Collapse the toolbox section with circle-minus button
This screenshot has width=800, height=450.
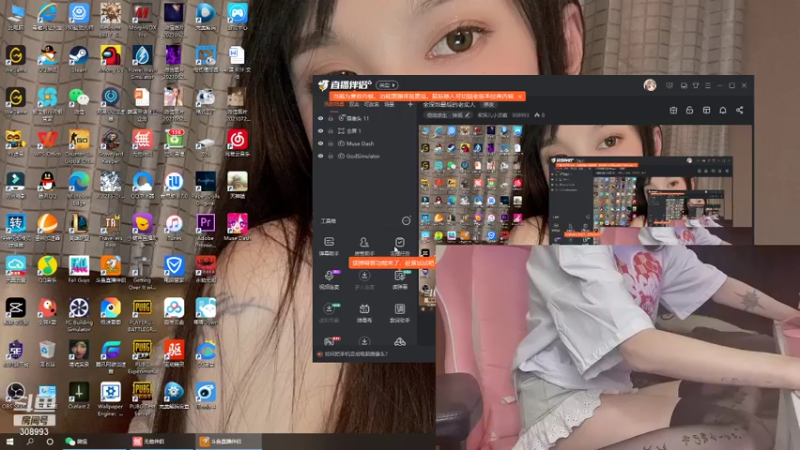pos(406,220)
